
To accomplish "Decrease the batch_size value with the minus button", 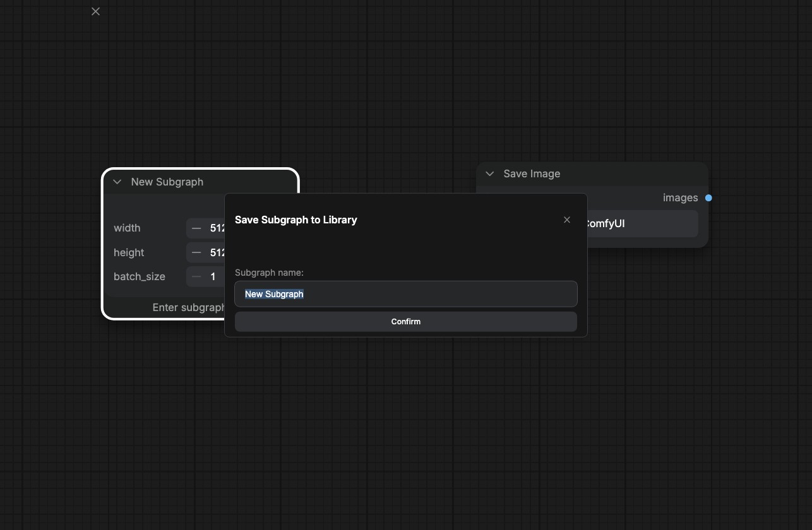I will 196,276.
